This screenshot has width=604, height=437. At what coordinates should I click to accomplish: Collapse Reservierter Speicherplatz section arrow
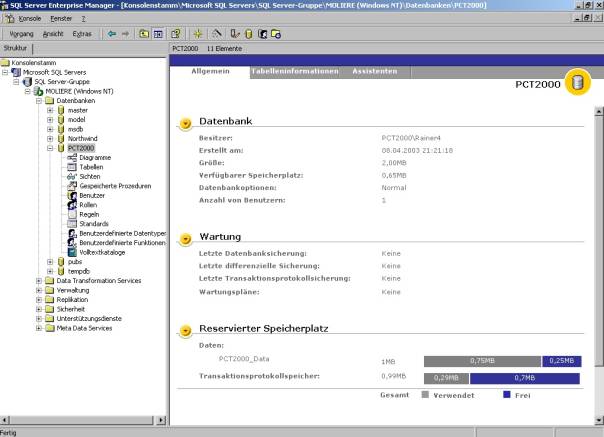pos(185,331)
